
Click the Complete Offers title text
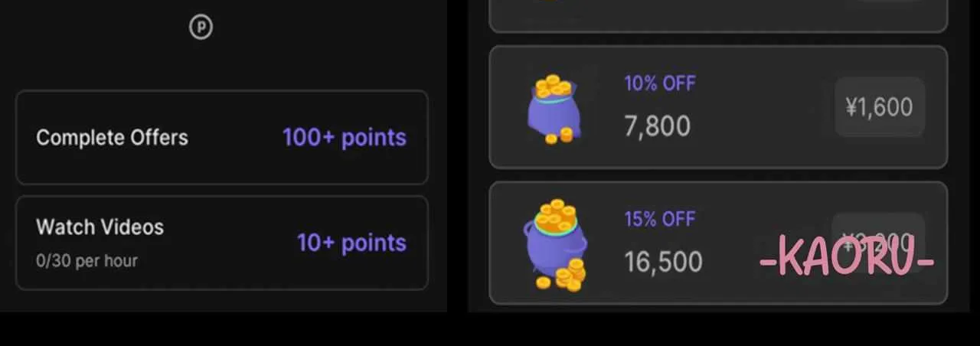(x=112, y=138)
